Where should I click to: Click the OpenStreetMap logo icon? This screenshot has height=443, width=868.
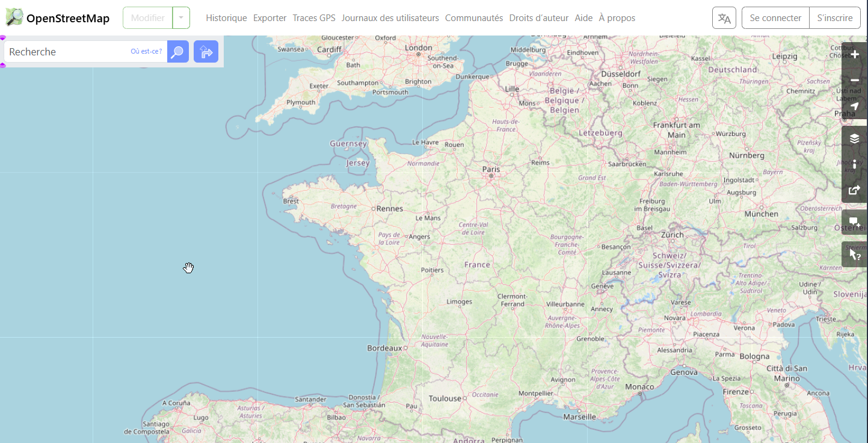pos(14,17)
